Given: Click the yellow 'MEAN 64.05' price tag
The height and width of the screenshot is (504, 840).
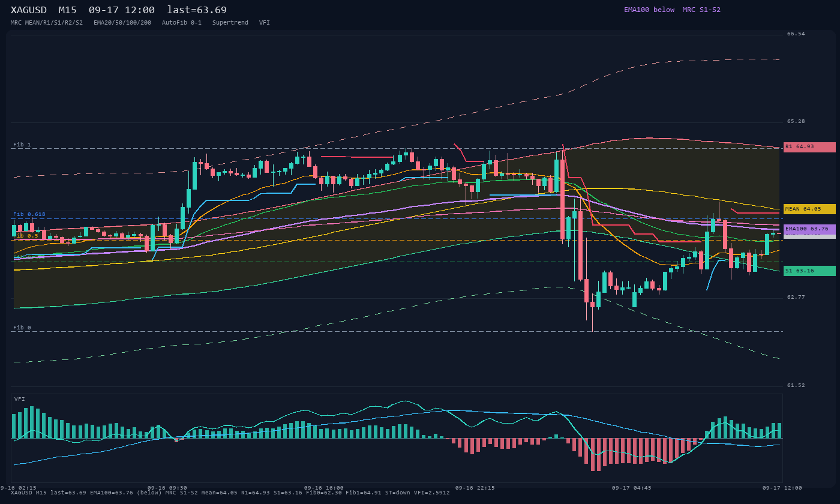Looking at the screenshot, I should click(x=809, y=209).
